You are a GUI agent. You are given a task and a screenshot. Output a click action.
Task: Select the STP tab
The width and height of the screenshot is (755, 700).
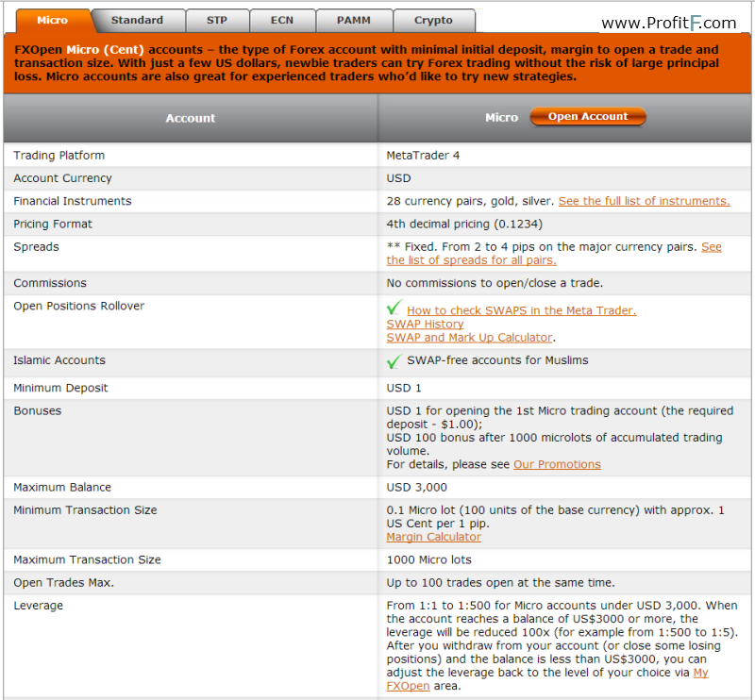pos(217,20)
